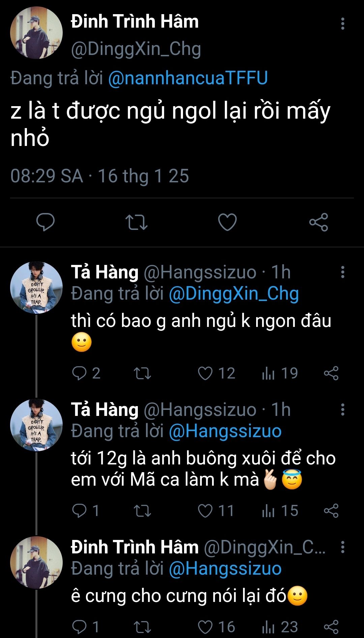View analytics showing 15 views
The height and width of the screenshot is (638, 364).
[x=280, y=511]
